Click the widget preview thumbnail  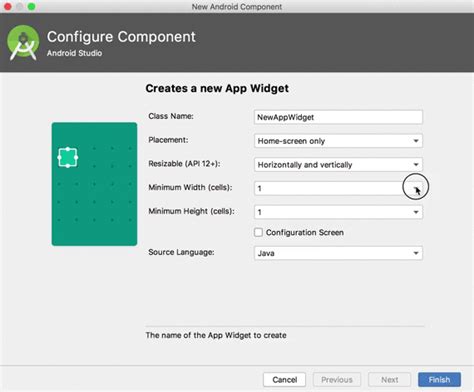coord(94,184)
